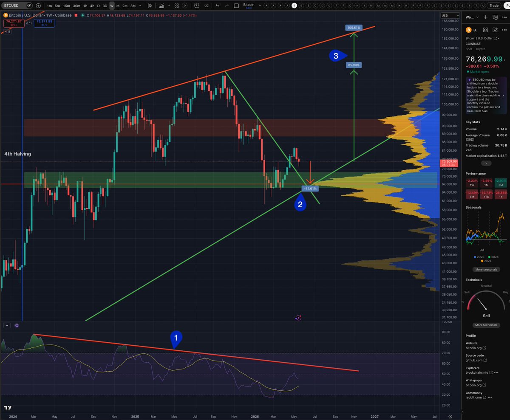Image resolution: width=510 pixels, height=420 pixels.
Task: Activate the highlighted B quick-layout circle
Action: tap(295, 6)
